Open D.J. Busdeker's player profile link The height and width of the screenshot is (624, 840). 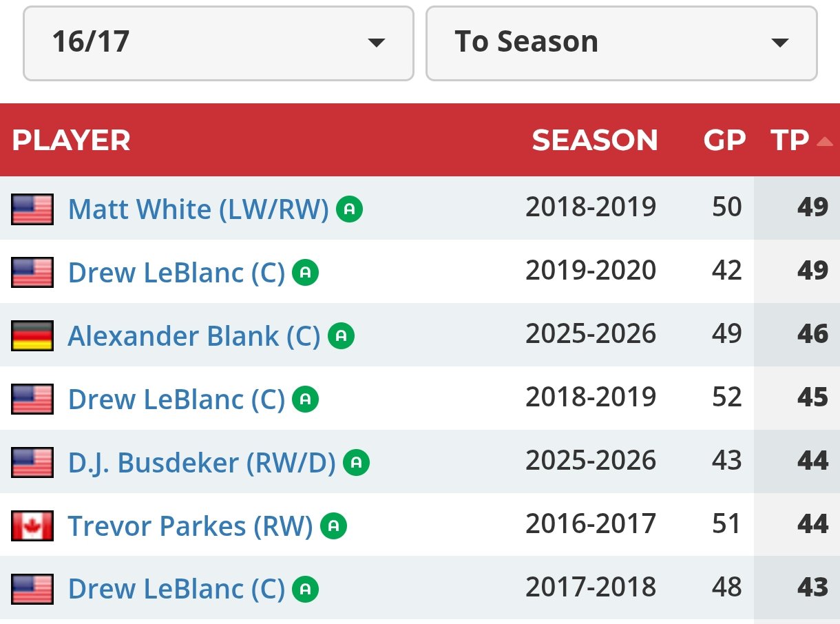(201, 462)
